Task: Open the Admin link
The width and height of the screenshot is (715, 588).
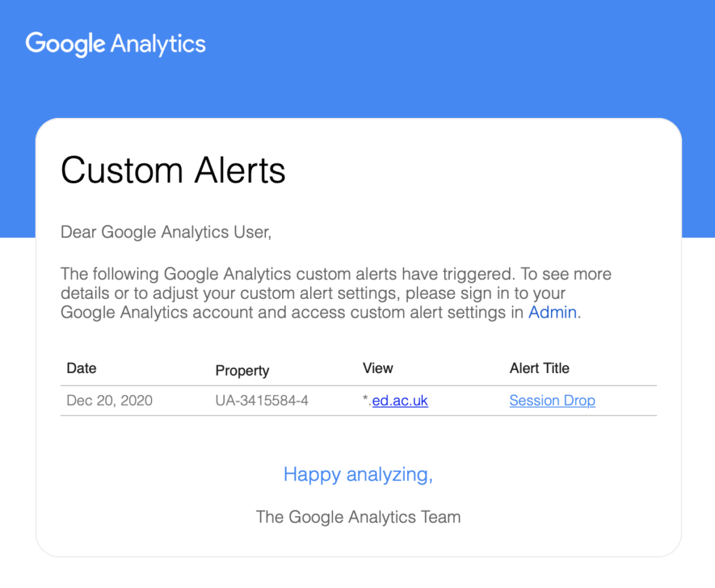Action: click(x=552, y=312)
